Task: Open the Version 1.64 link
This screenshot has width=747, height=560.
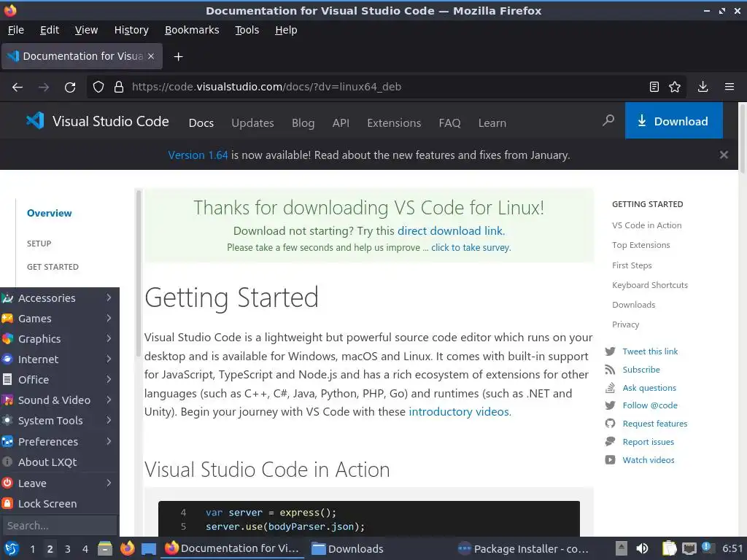Action: point(198,155)
